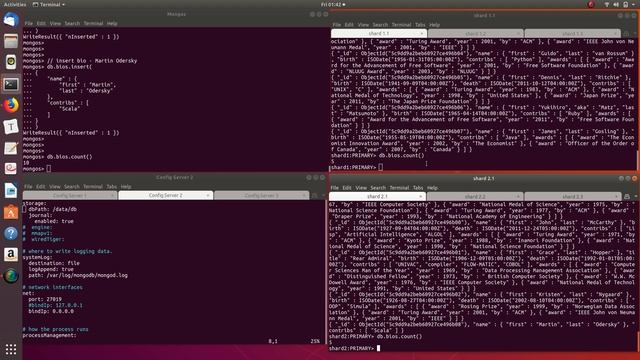Open Search menu in Mongos window
Screen dimensions: 640x360
72,24
